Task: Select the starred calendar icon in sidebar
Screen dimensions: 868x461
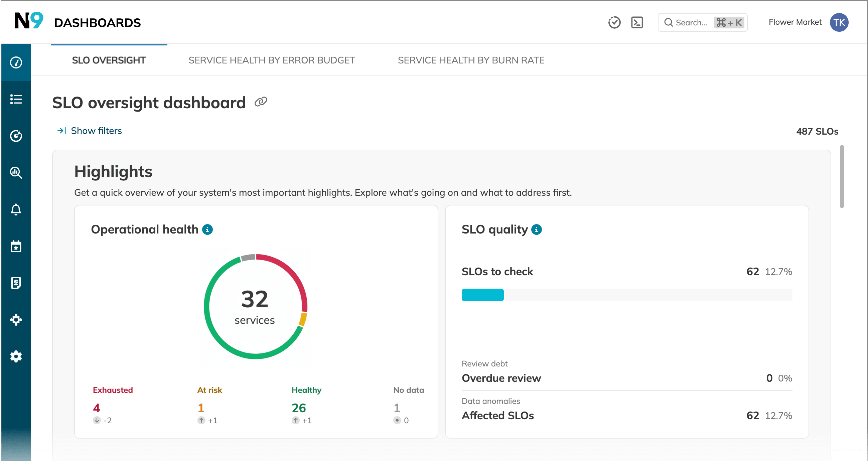Action: 16,246
